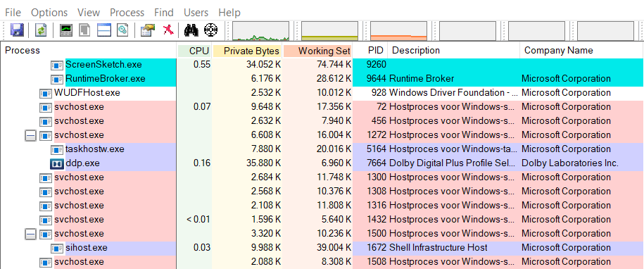Click the 'Dolby Digital Plus Profile Sel...' description
Image resolution: width=644 pixels, height=269 pixels.
point(452,163)
